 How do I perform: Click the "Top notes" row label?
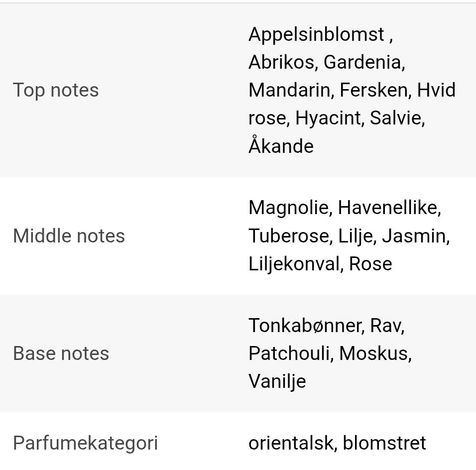pos(56,90)
